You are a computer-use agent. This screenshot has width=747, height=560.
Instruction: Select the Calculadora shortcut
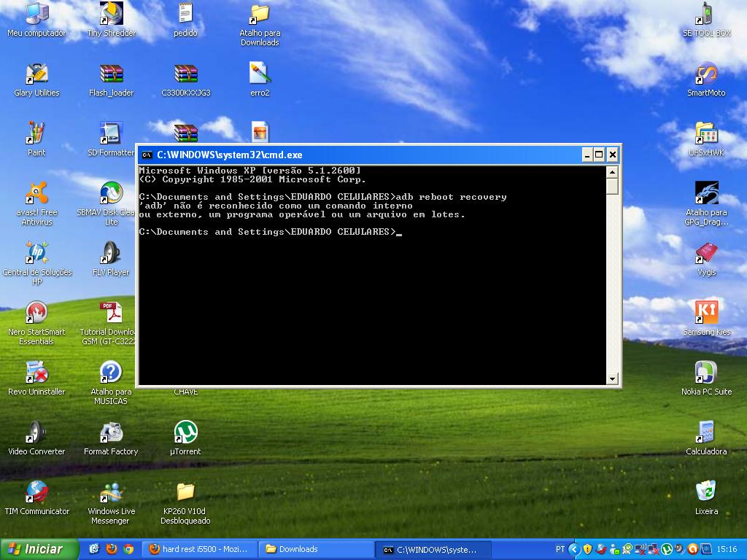tap(706, 437)
